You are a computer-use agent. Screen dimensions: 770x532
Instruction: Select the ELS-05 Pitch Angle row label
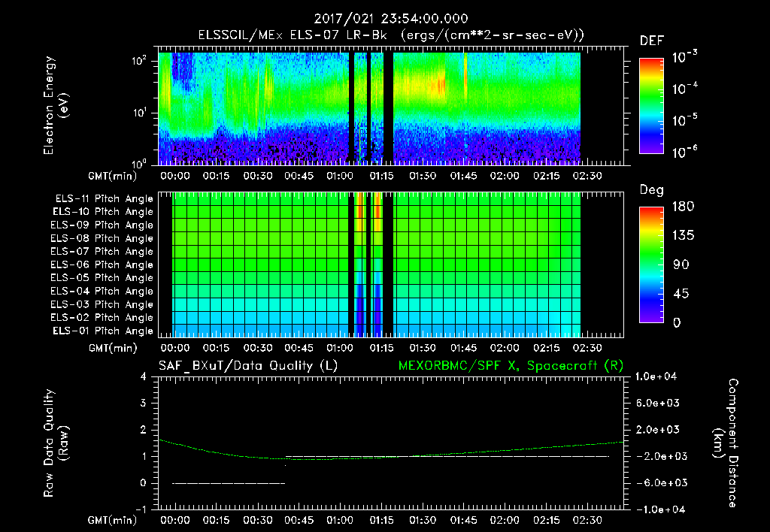(x=102, y=278)
